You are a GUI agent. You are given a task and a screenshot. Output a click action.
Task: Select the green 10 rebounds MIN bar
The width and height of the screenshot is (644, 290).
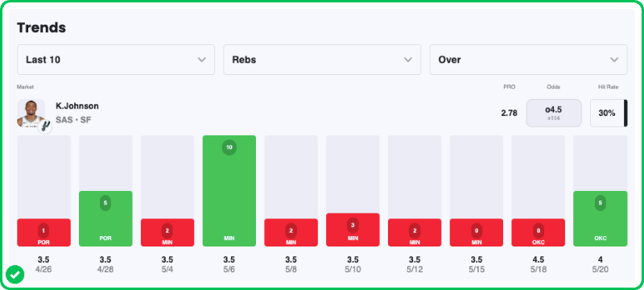229,191
